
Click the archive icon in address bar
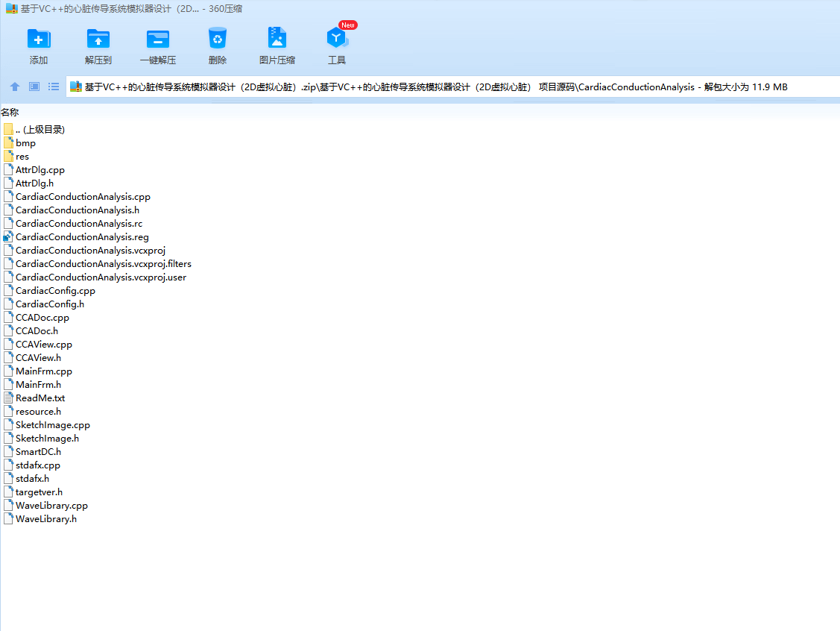[76, 87]
